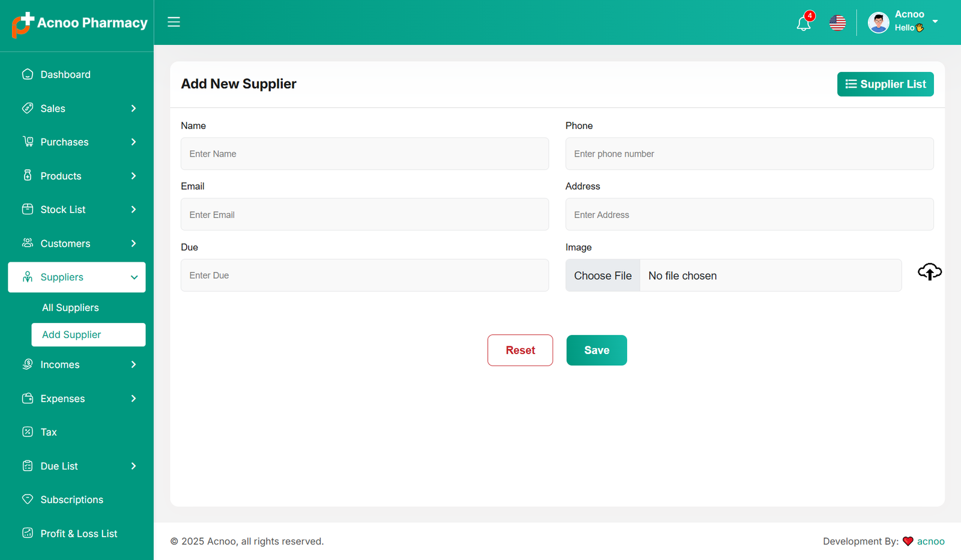961x560 pixels.
Task: Click the Subscriptions diamond icon
Action: [x=28, y=499]
